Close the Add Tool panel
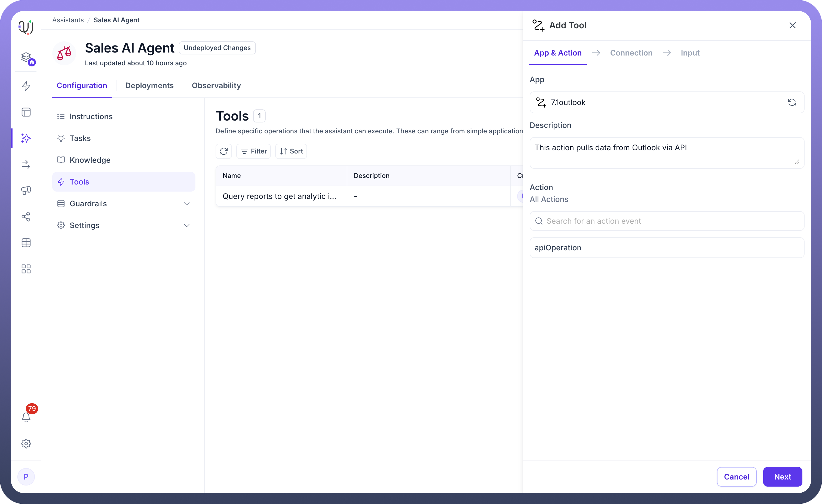The image size is (822, 504). click(x=792, y=25)
